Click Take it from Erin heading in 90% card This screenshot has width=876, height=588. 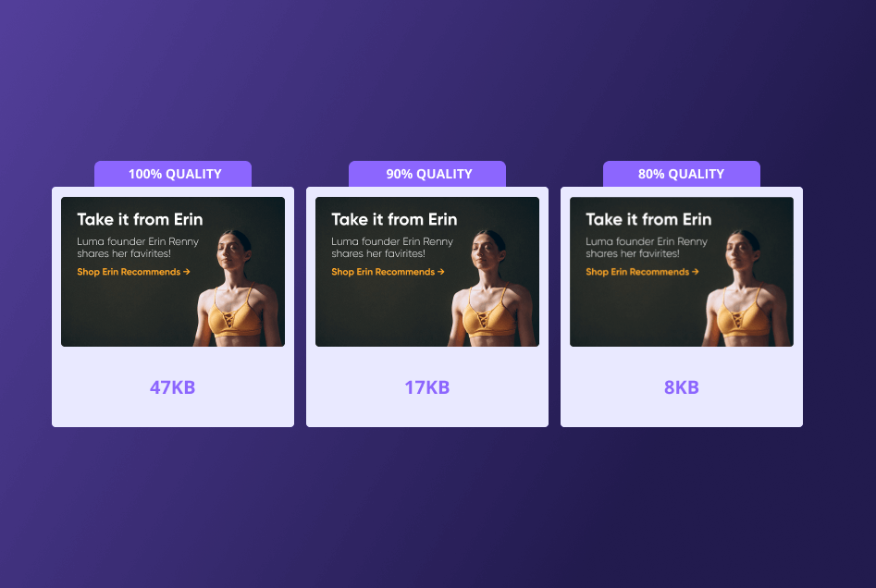pyautogui.click(x=394, y=219)
